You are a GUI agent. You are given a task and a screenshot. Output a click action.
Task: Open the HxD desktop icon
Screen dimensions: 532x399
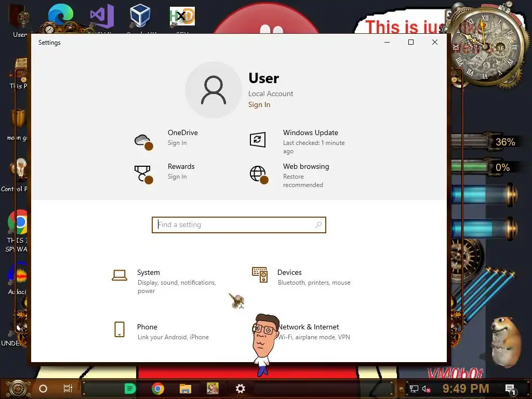tap(182, 16)
